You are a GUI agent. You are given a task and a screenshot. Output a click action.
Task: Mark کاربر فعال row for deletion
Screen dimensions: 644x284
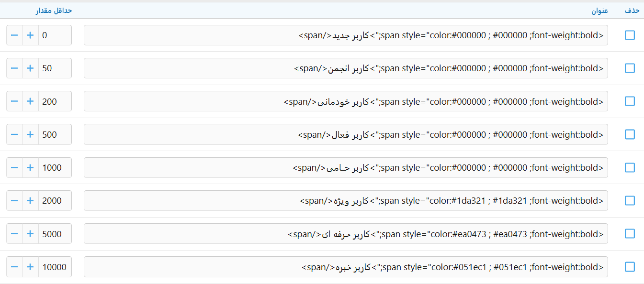pos(630,134)
